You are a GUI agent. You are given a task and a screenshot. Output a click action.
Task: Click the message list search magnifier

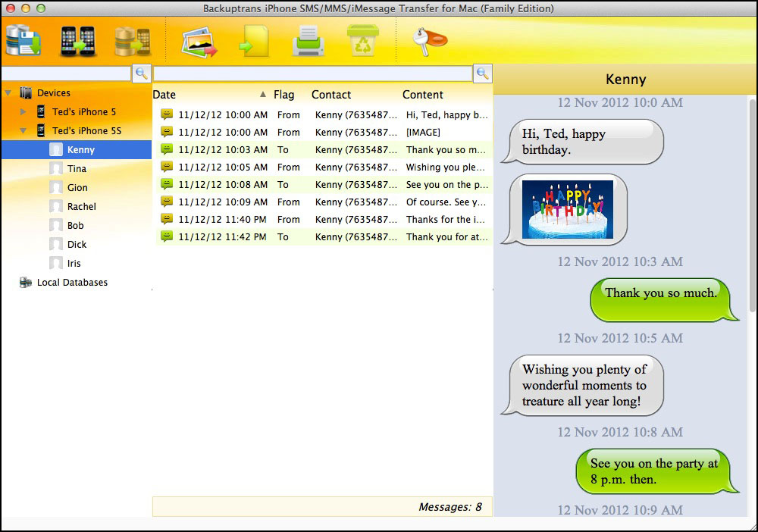click(482, 74)
